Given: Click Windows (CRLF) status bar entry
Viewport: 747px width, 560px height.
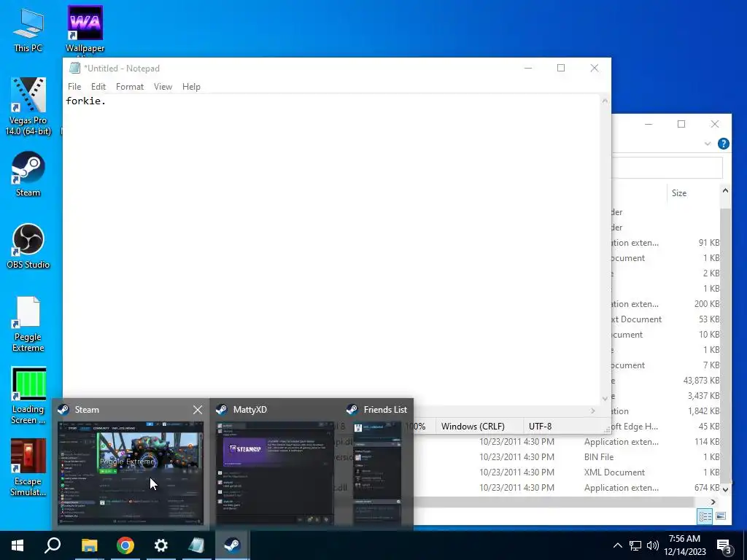Looking at the screenshot, I should (x=473, y=426).
